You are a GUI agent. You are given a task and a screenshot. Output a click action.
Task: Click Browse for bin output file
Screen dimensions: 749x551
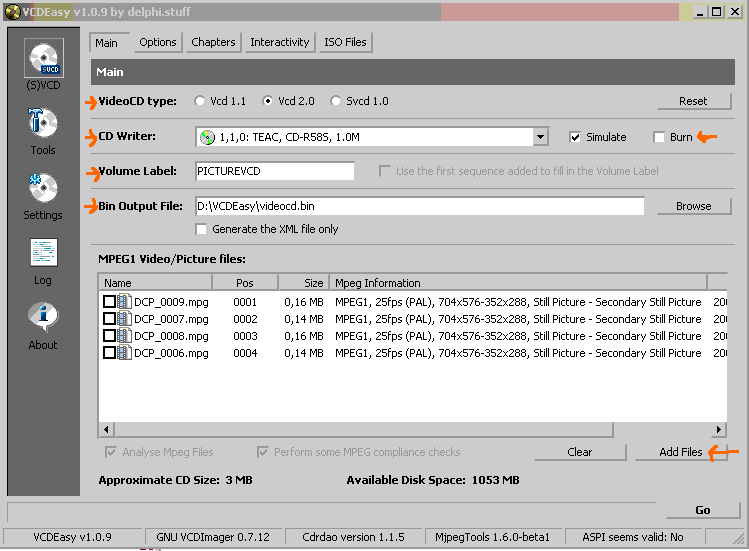694,206
